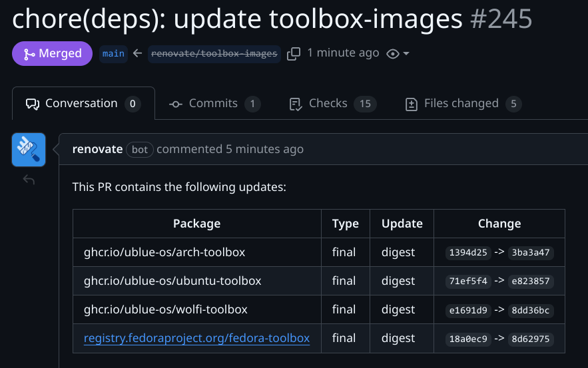This screenshot has width=588, height=368.
Task: Click the 8d62975 digest code
Action: click(531, 339)
